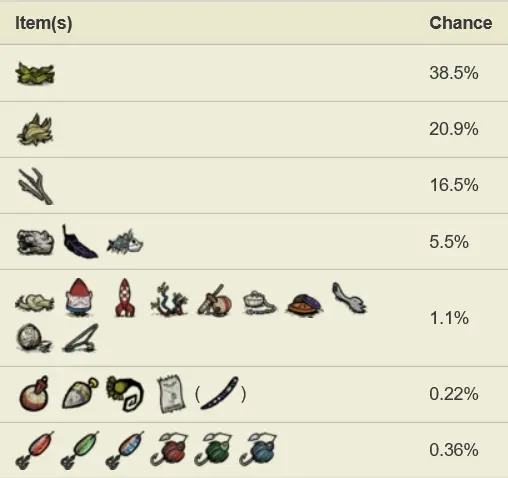Click the red-hat garden gnome trinket
Image resolution: width=508 pixels, height=478 pixels.
80,297
